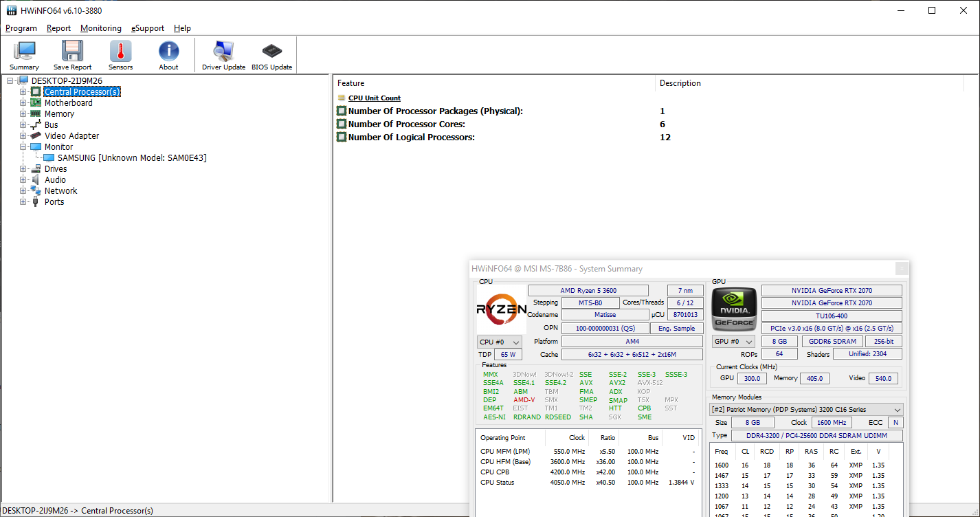Open the GPU #0 dropdown
The image size is (980, 517).
pos(733,342)
